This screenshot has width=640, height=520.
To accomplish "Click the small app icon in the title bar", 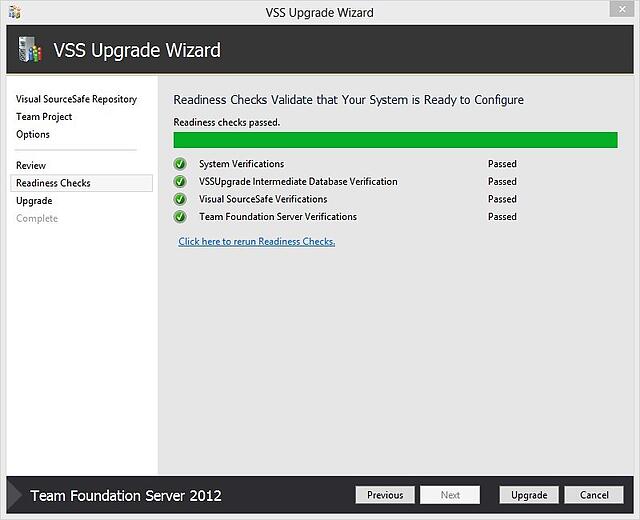I will coord(15,12).
